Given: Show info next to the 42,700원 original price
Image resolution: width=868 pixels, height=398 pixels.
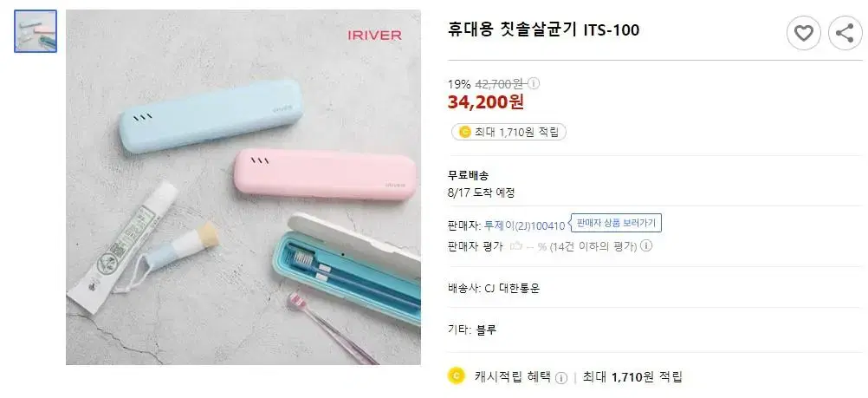Looking at the screenshot, I should tap(534, 84).
